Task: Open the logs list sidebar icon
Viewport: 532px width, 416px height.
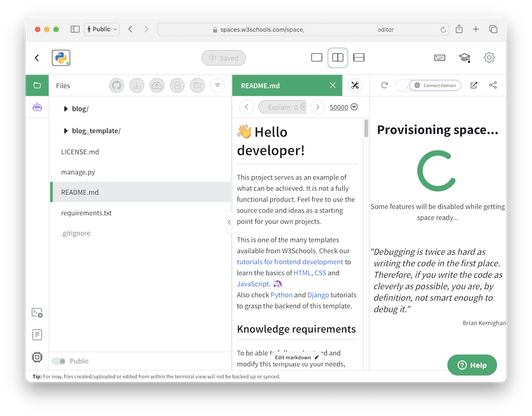Action: pyautogui.click(x=37, y=334)
